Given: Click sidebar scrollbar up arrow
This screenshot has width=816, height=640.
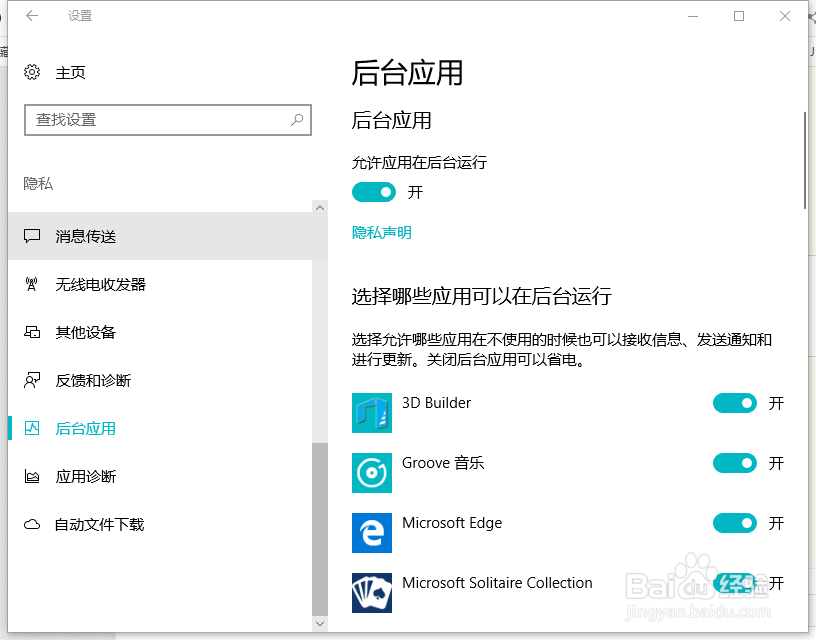Looking at the screenshot, I should click(x=320, y=208).
